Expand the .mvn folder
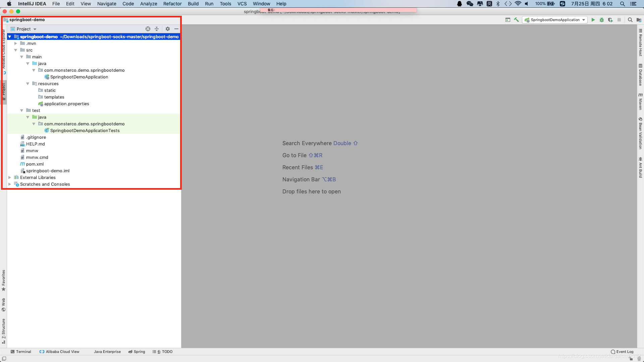This screenshot has width=644, height=362. (16, 43)
